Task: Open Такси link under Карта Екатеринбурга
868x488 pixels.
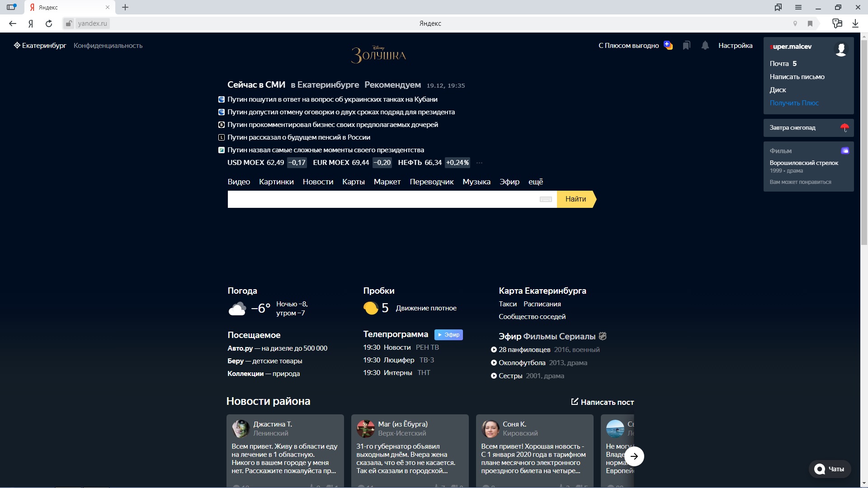Action: pyautogui.click(x=508, y=304)
